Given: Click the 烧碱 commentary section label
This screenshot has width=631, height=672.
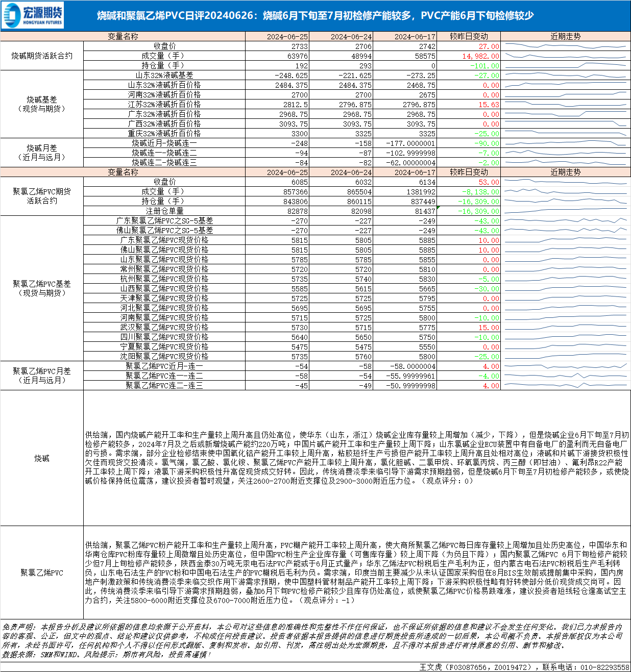Looking at the screenshot, I should coord(42,458).
